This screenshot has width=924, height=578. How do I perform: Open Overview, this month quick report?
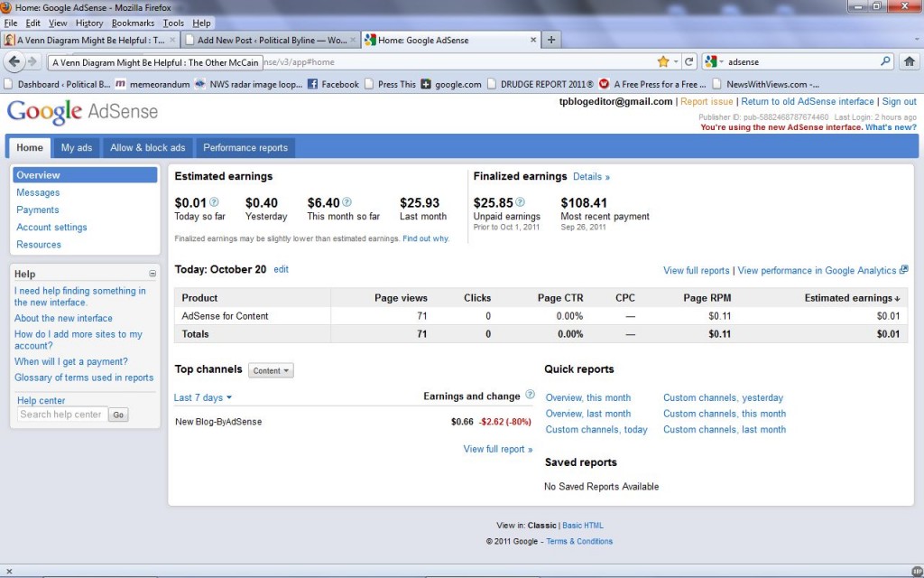click(x=588, y=397)
